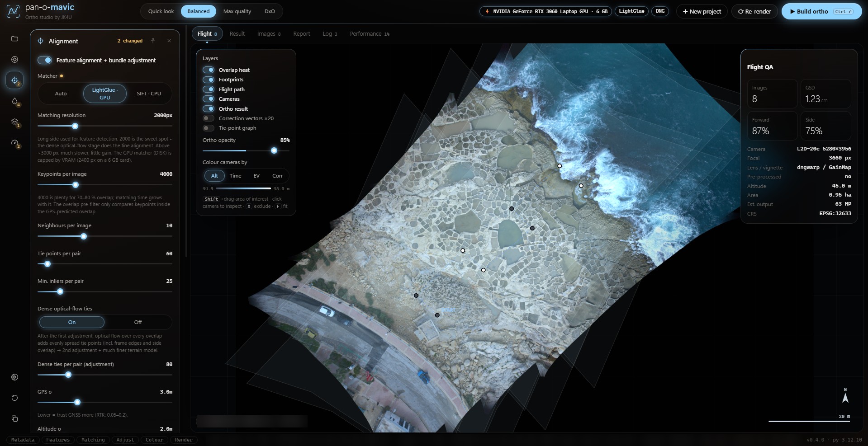Select the DxO preset

point(270,11)
